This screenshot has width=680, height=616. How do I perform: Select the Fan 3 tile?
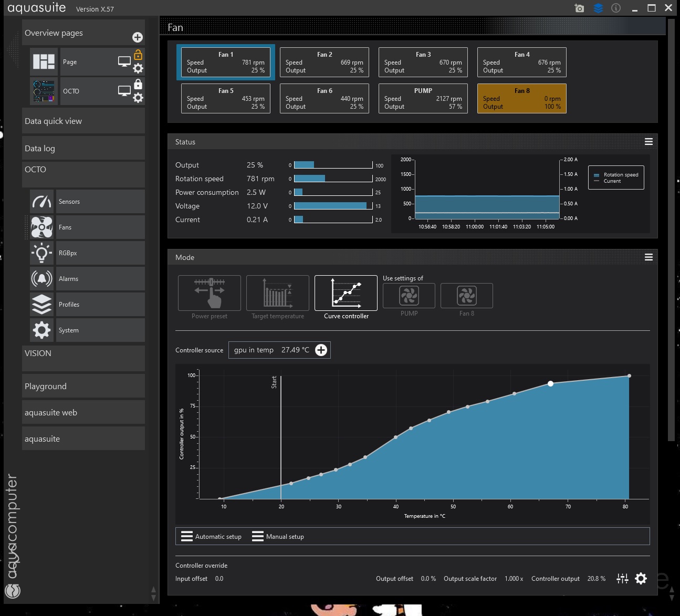pyautogui.click(x=423, y=62)
